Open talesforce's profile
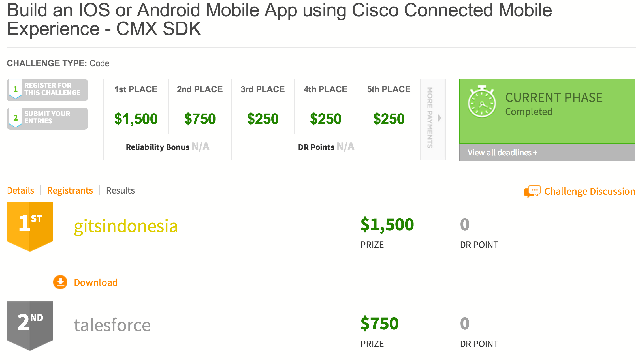The image size is (640, 364). 112,325
